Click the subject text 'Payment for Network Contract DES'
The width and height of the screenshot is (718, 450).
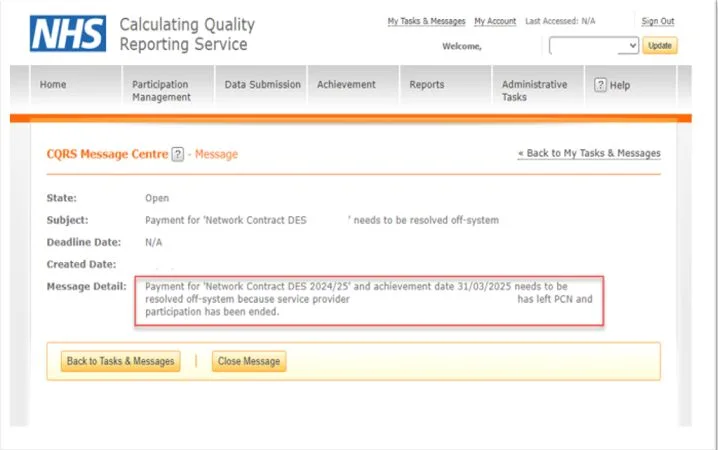[x=226, y=220]
